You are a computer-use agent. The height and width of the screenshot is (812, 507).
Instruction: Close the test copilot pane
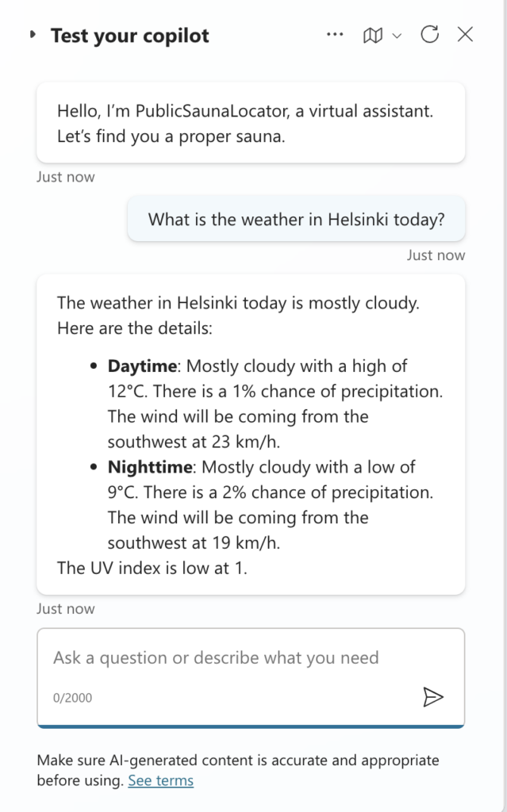pyautogui.click(x=466, y=34)
